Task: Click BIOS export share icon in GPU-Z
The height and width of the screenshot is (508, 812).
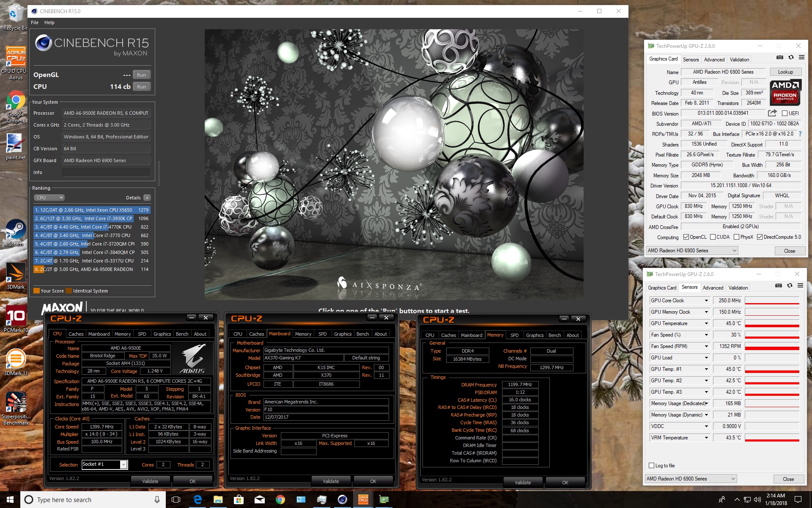Action: 772,113
